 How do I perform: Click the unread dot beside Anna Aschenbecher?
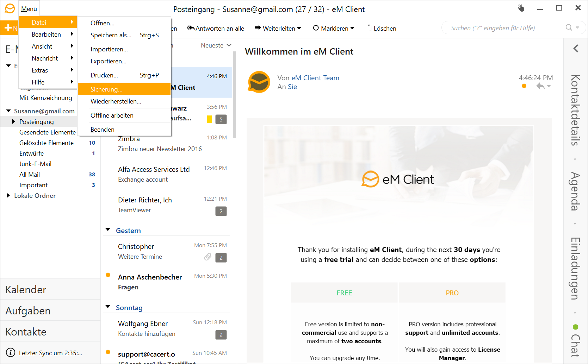(108, 275)
